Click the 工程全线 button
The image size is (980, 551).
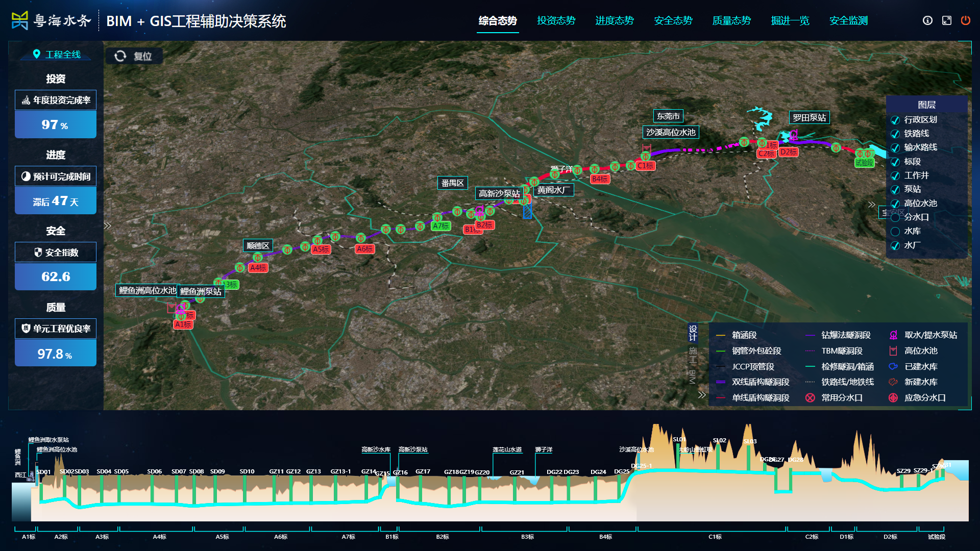click(x=56, y=54)
